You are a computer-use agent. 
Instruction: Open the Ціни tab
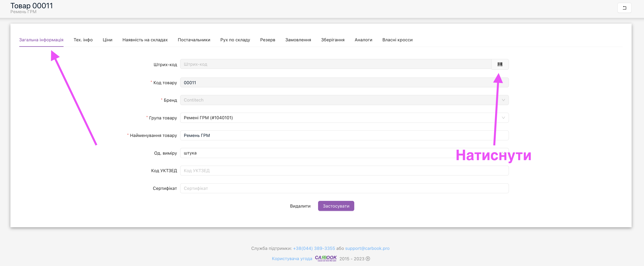click(108, 40)
